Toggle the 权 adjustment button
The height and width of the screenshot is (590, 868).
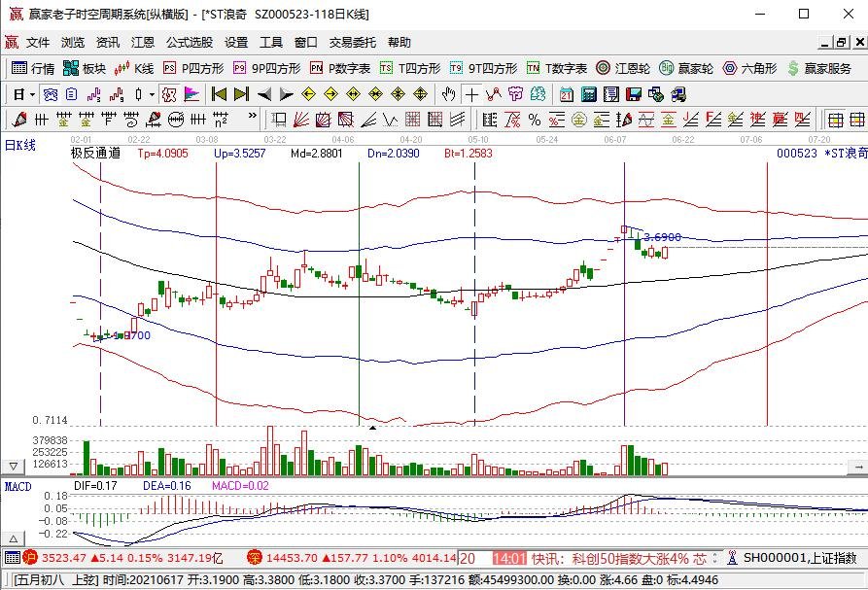coord(169,94)
